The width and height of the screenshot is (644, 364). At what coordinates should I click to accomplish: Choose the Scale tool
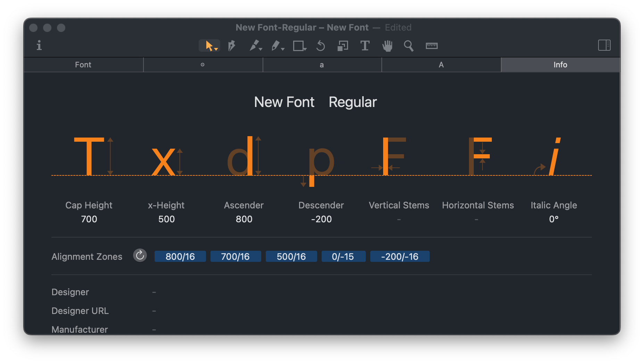pos(343,45)
